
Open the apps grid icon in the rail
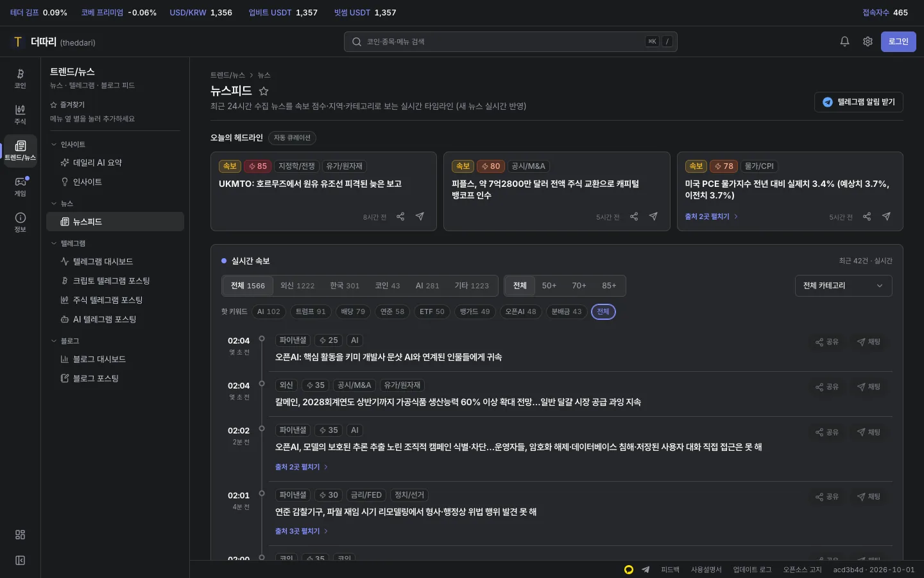pyautogui.click(x=20, y=535)
